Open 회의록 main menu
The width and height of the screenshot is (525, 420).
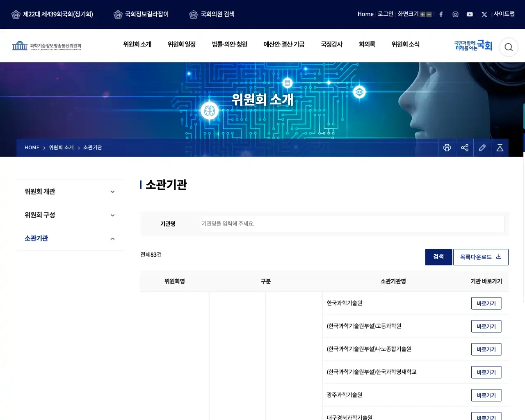pyautogui.click(x=367, y=44)
